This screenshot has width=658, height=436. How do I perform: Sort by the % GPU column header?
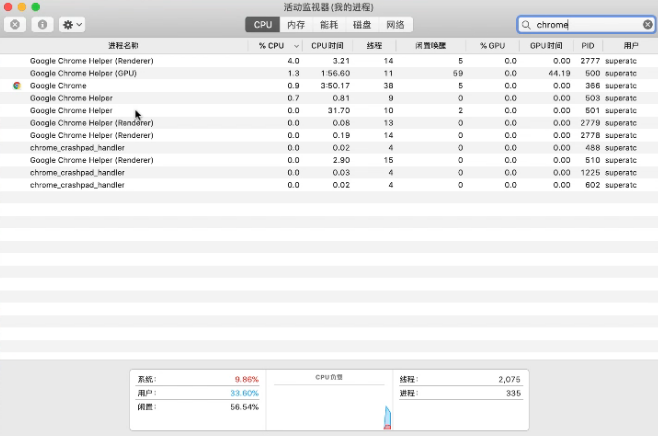pos(492,46)
